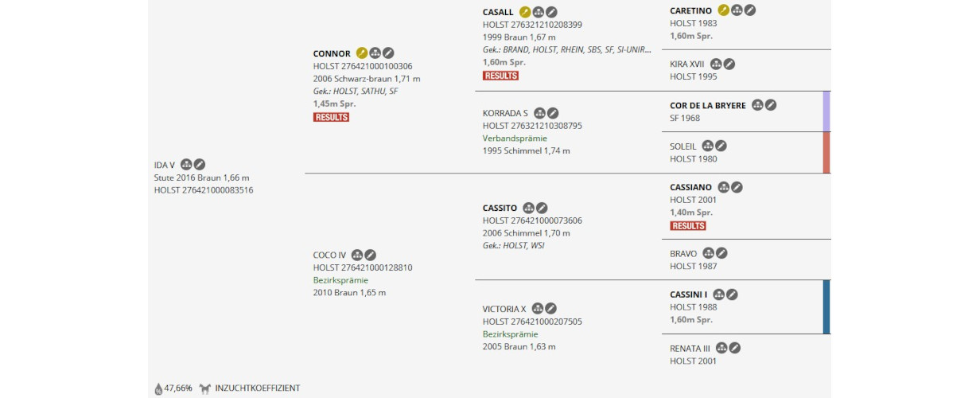980x398 pixels.
Task: Open the pedigree tree icon for BRAVO
Action: pos(709,253)
